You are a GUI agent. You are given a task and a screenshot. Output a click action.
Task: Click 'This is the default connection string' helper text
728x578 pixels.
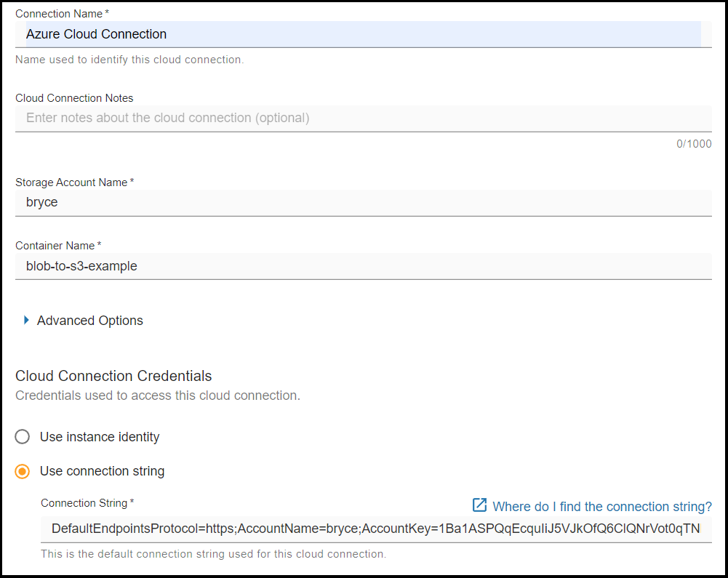tap(213, 554)
